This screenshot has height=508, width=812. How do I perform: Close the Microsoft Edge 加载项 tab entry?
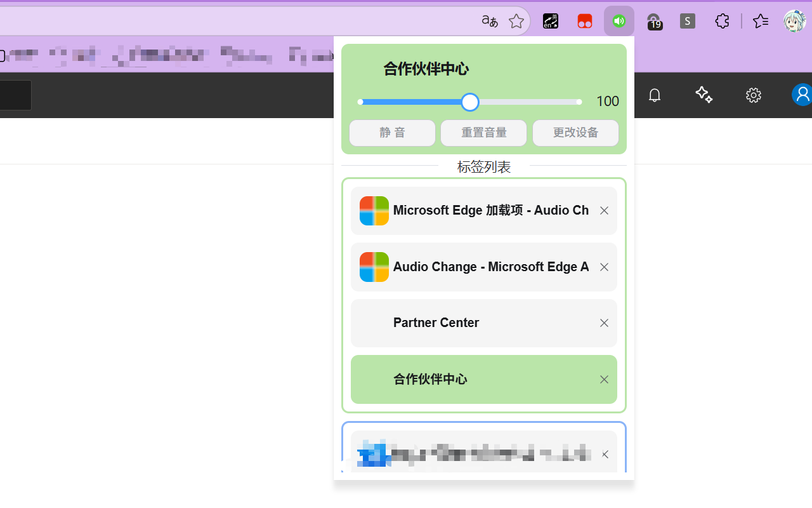click(604, 211)
